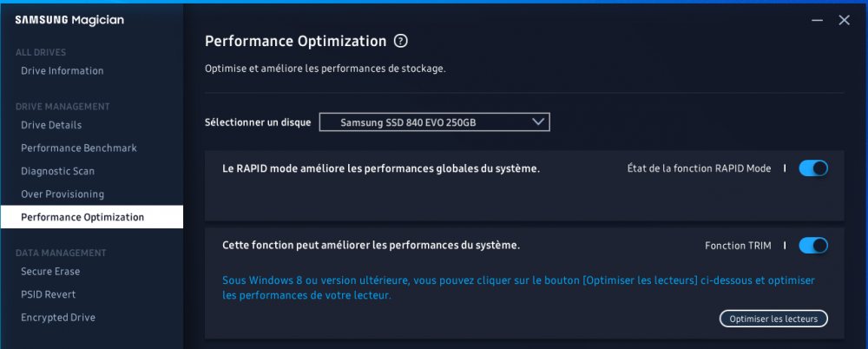Go to PSID Revert page
The height and width of the screenshot is (349, 868).
click(49, 294)
